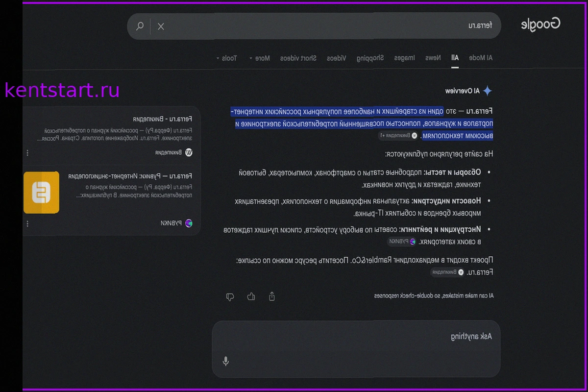This screenshot has height=392, width=588.
Task: Click the sentence starting 'Проект входит в медиахолдинг'
Action: 365,261
